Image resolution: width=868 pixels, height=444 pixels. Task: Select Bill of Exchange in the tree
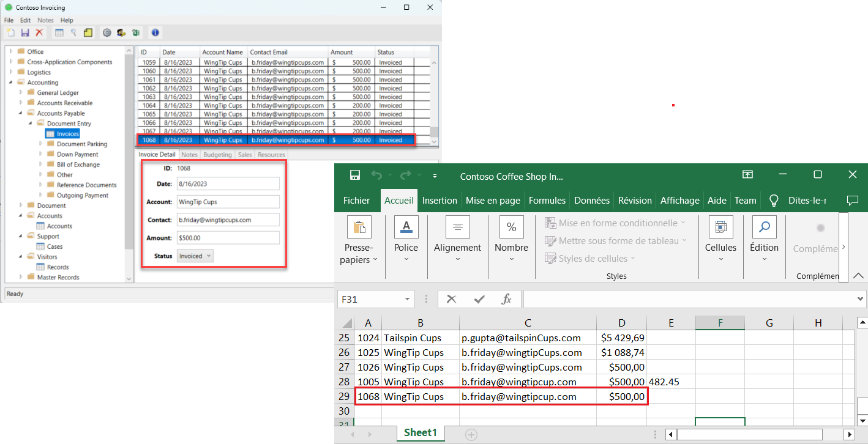tap(78, 165)
